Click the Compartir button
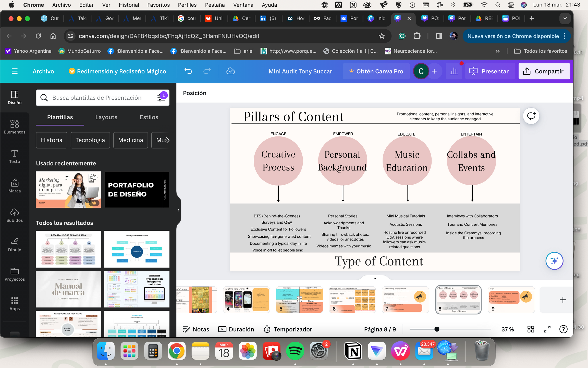The width and height of the screenshot is (588, 368). [x=544, y=71]
